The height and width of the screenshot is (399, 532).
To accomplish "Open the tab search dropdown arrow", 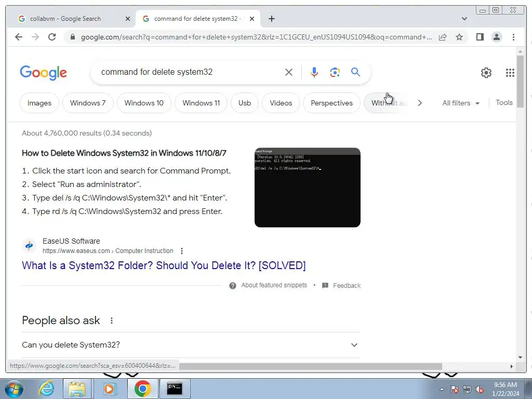I will coord(464,19).
